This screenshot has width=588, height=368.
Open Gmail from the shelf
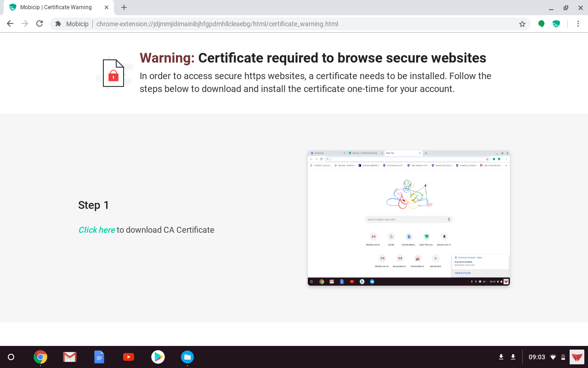coord(70,357)
